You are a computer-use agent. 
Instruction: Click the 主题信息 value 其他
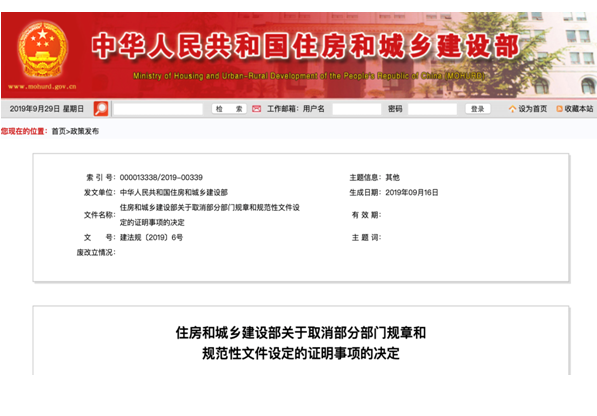(393, 177)
